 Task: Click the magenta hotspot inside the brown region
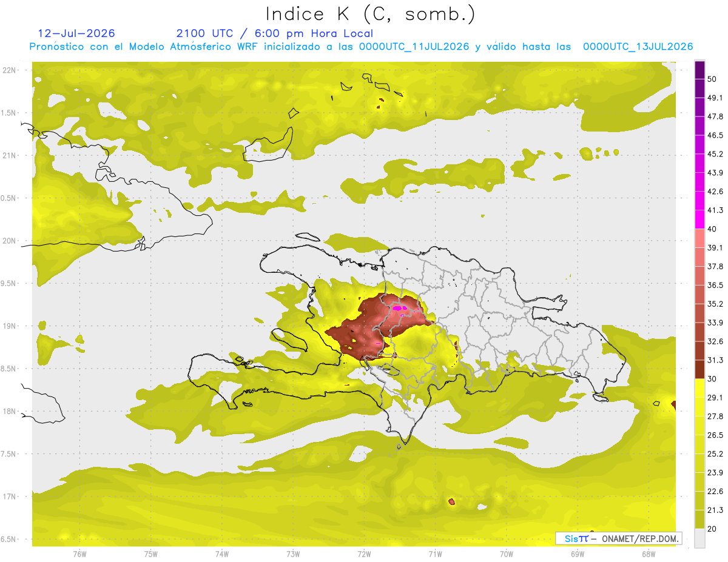(399, 309)
